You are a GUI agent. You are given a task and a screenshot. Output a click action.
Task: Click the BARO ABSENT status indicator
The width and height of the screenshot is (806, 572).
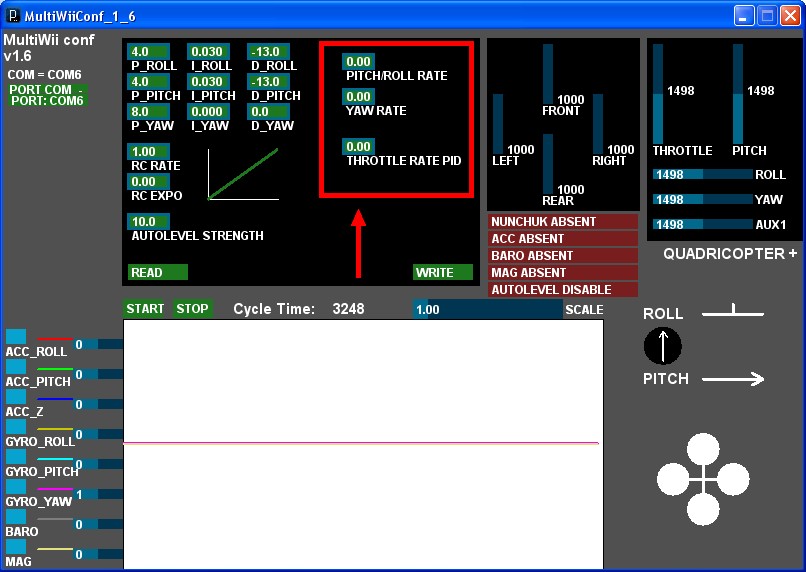[563, 256]
